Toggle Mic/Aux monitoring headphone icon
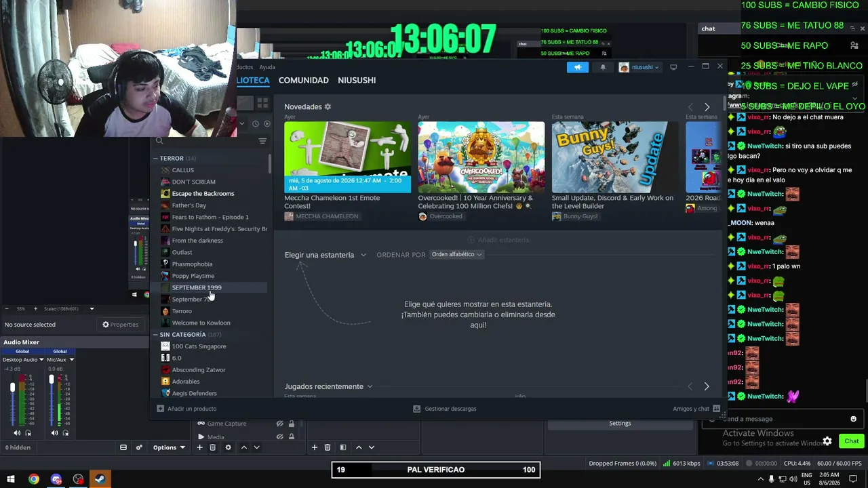This screenshot has width=868, height=488. pyautogui.click(x=66, y=433)
